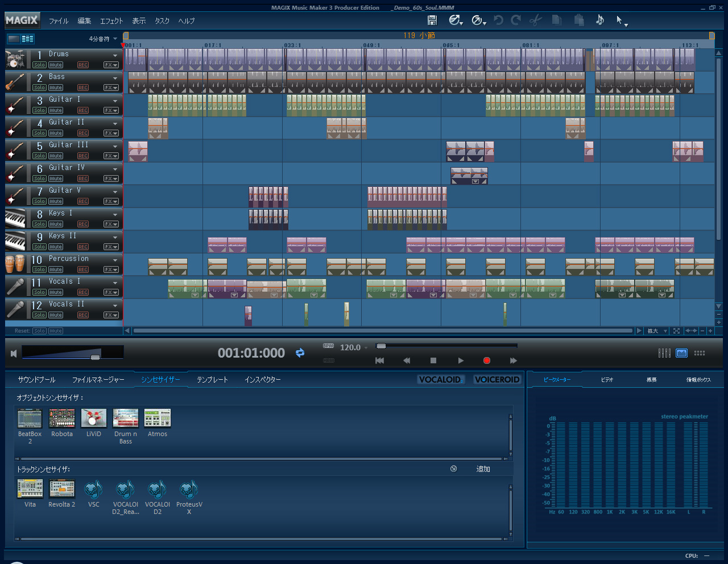Solo the Drums track
728x564 pixels.
click(x=39, y=65)
